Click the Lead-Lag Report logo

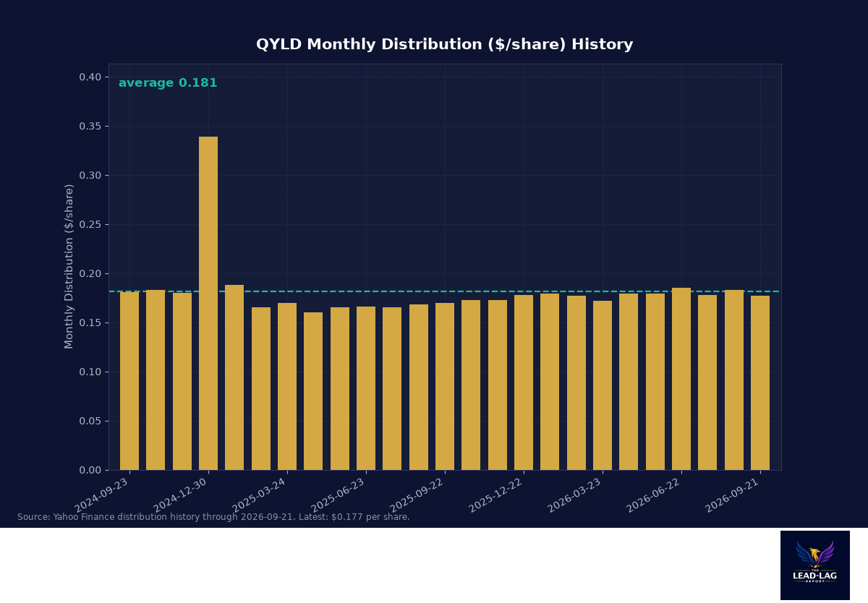pyautogui.click(x=815, y=565)
